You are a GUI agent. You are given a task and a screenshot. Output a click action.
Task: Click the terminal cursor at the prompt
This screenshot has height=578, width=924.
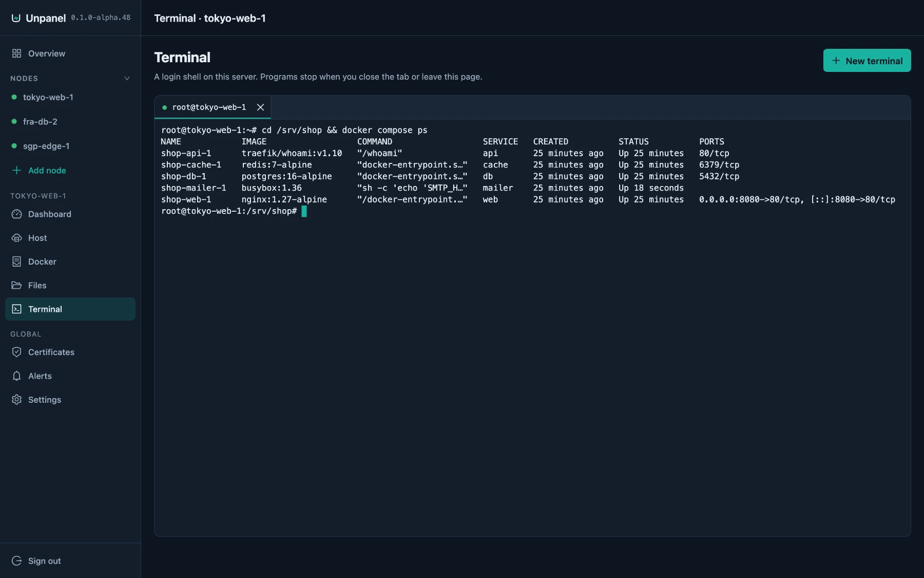pyautogui.click(x=304, y=211)
